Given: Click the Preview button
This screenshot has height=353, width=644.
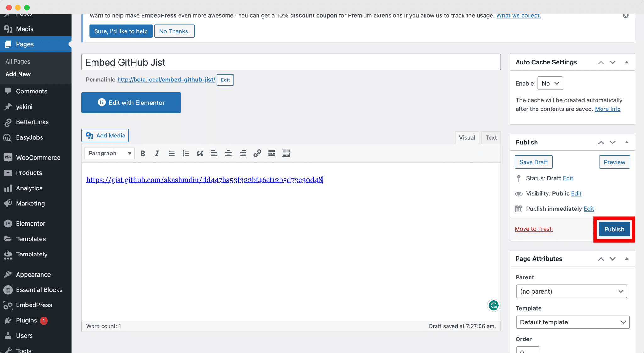Looking at the screenshot, I should pyautogui.click(x=614, y=162).
